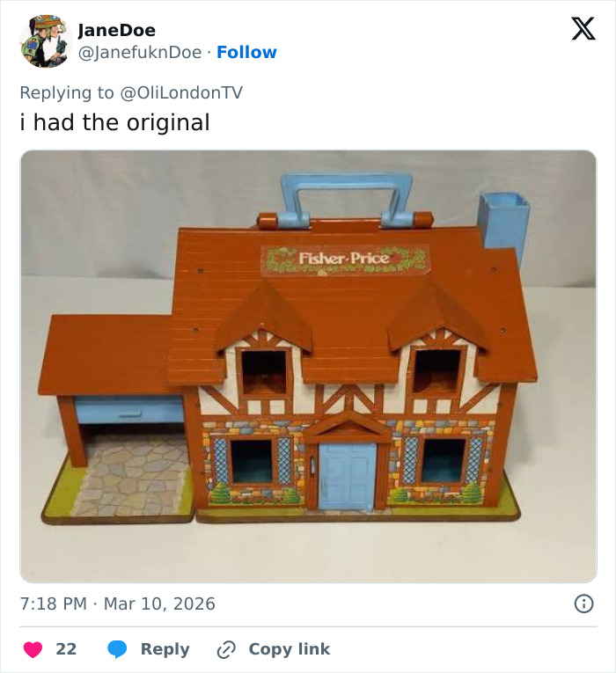Click the Fisher-Price label in the photo
The height and width of the screenshot is (673, 616).
[344, 259]
